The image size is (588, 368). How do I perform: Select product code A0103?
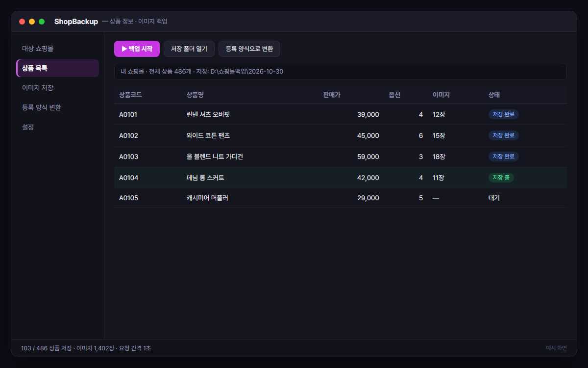128,157
